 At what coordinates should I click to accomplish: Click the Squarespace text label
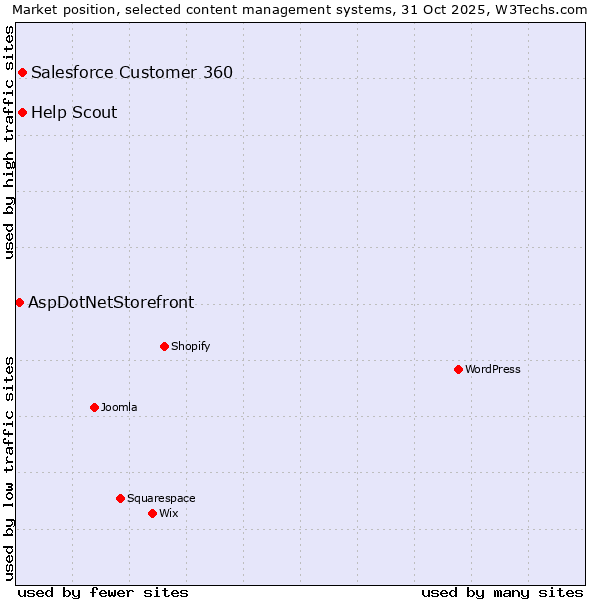161,498
